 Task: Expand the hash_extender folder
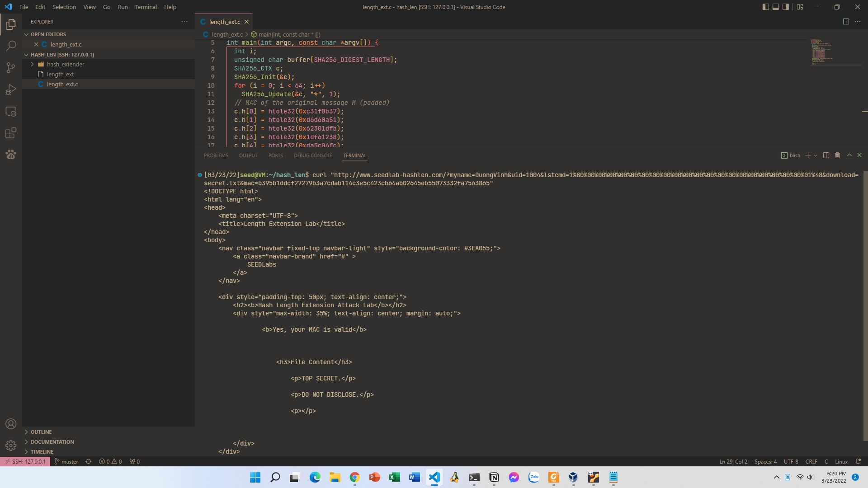click(x=66, y=64)
